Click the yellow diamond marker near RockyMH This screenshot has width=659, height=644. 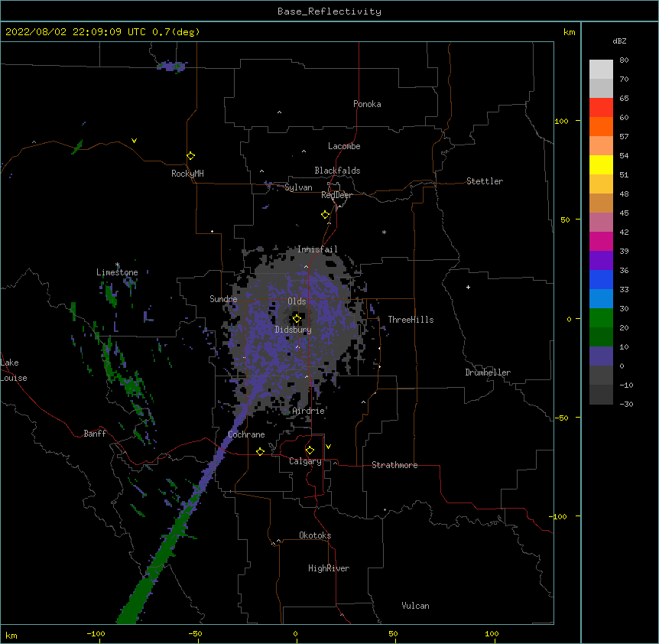[191, 156]
